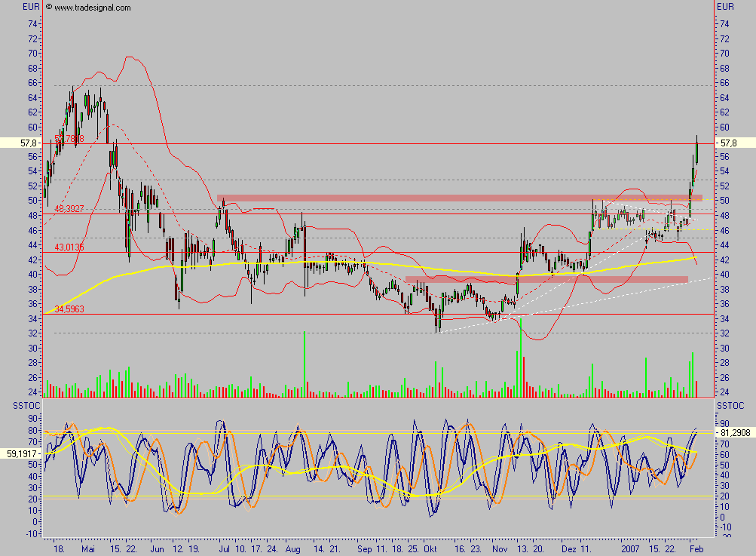Click the EUR currency label top left
756x556 pixels.
pyautogui.click(x=28, y=5)
